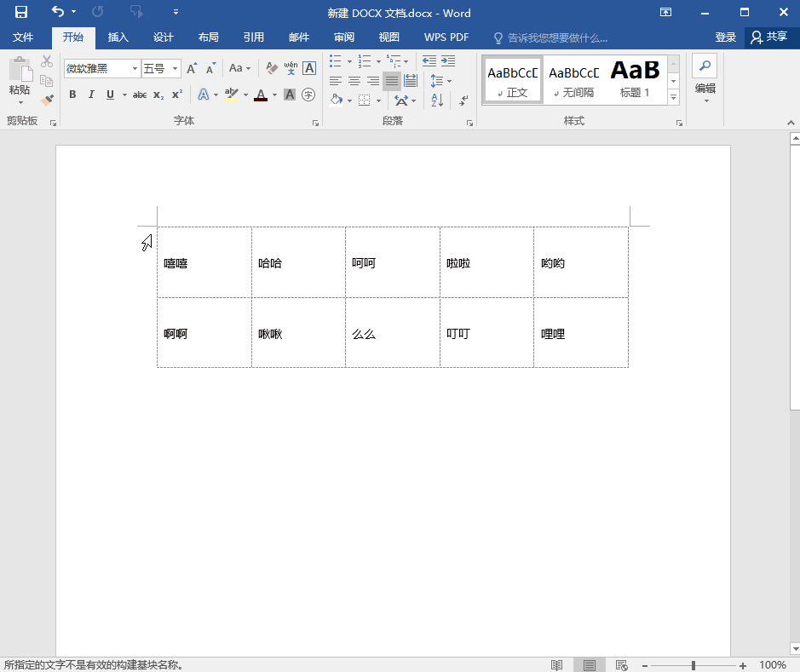Toggle Italic formatting
Viewport: 800px width, 672px height.
click(91, 95)
